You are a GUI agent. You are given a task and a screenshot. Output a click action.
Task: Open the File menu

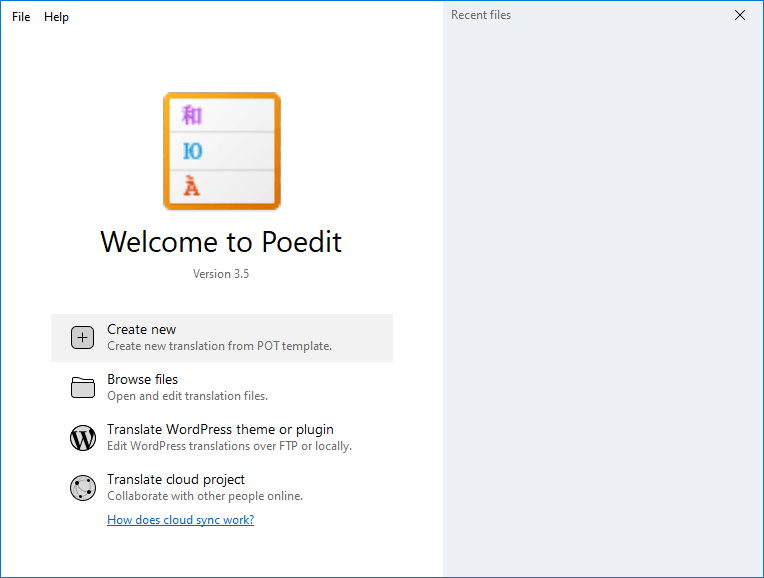pos(21,17)
